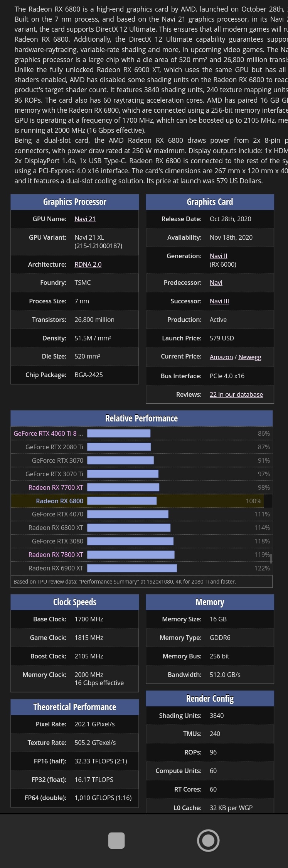This screenshot has height=868, width=288.
Task: Open Newegg current price link
Action: pos(249,357)
